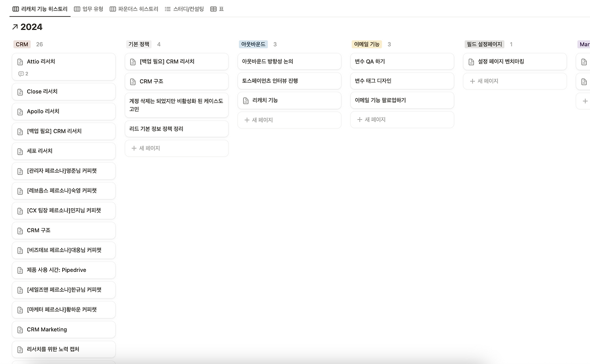Open the CRM column header menu
The width and height of the screenshot is (590, 364).
click(22, 44)
